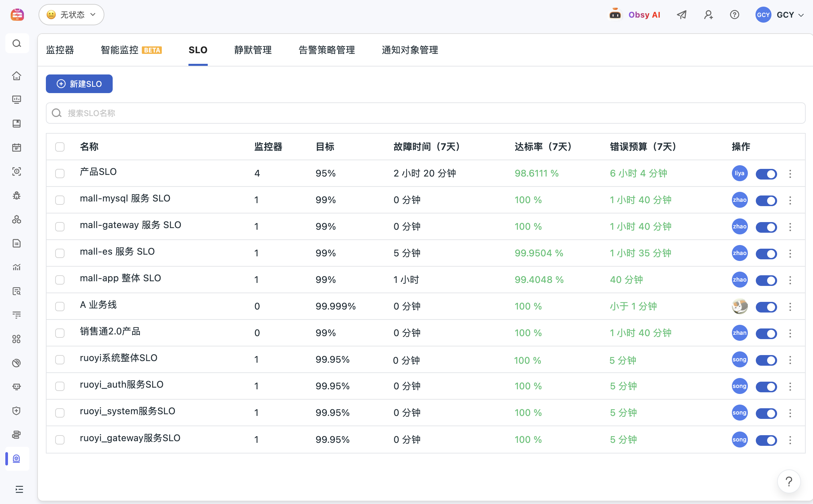This screenshot has height=504, width=813.
Task: Click the 98.6111 % compliance value
Action: pos(536,173)
